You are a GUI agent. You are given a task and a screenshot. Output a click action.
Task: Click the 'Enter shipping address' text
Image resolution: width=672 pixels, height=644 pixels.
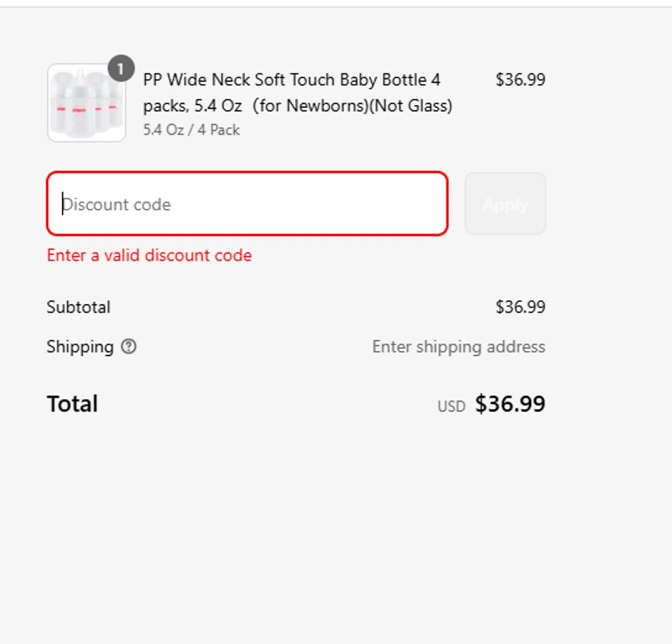(458, 346)
